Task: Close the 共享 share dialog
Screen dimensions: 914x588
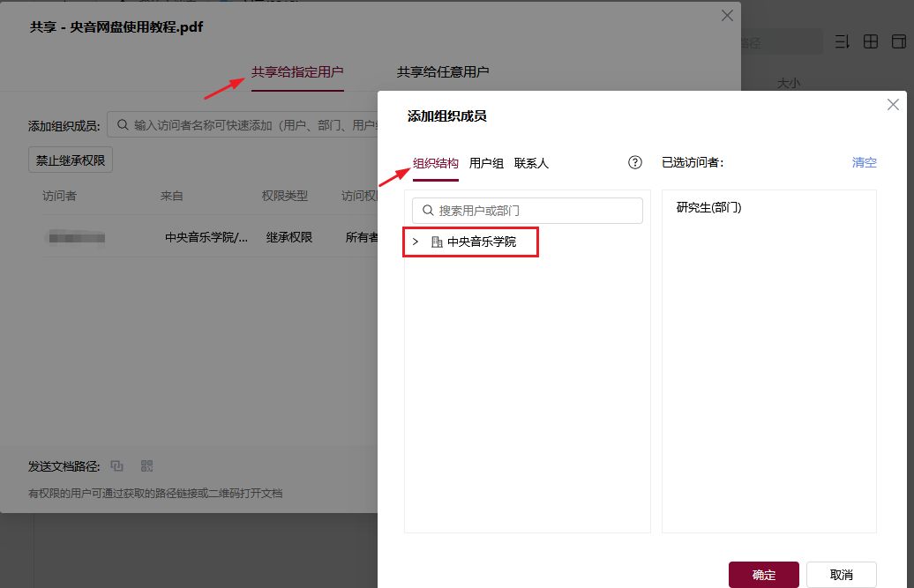Action: click(727, 16)
